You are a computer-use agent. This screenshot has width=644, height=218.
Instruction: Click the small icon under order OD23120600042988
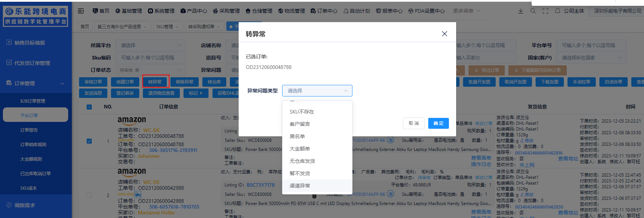pos(138,194)
